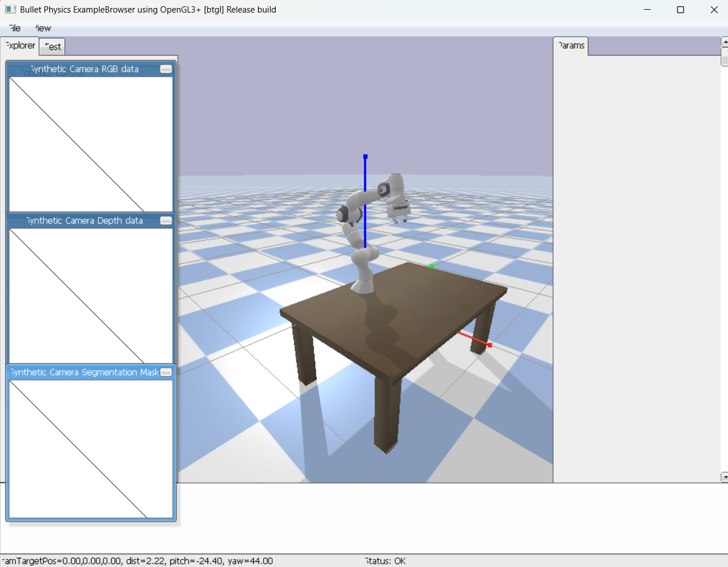Click the green Y-axis marker on the table
This screenshot has width=728, height=567.
432,266
